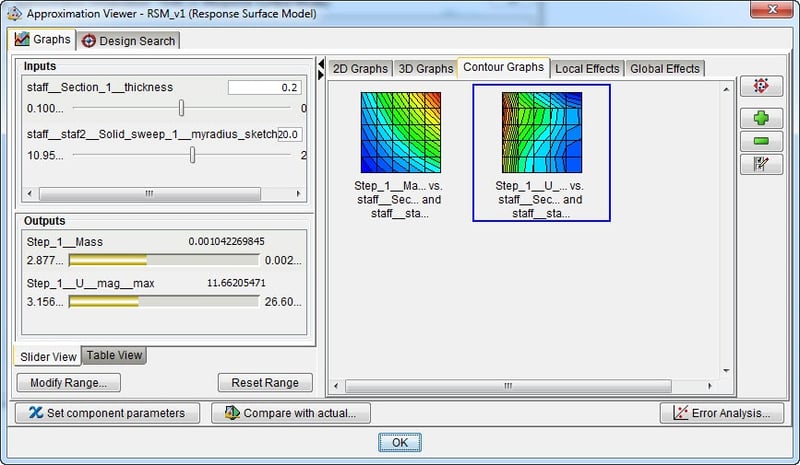Click Inputs scrollbar right arrow

click(298, 194)
